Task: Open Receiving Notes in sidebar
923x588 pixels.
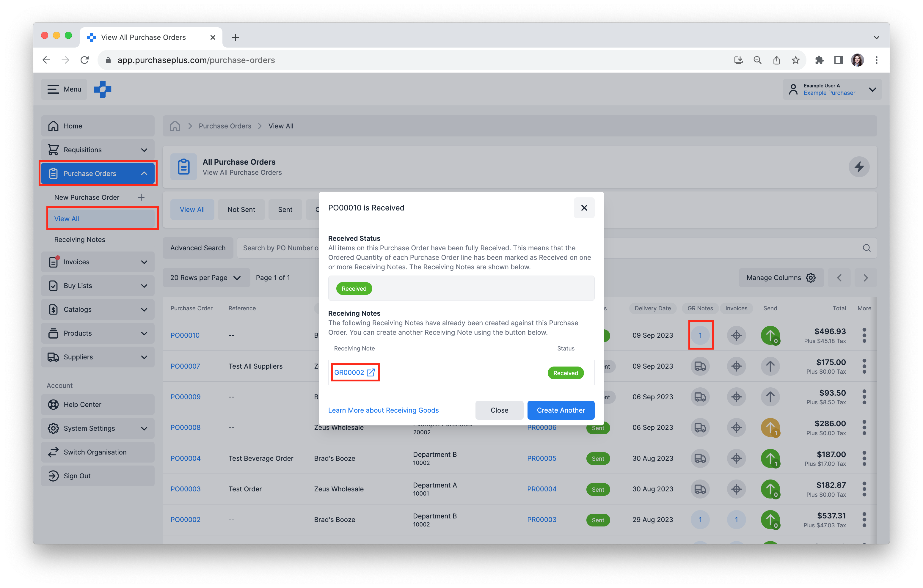Action: tap(80, 240)
